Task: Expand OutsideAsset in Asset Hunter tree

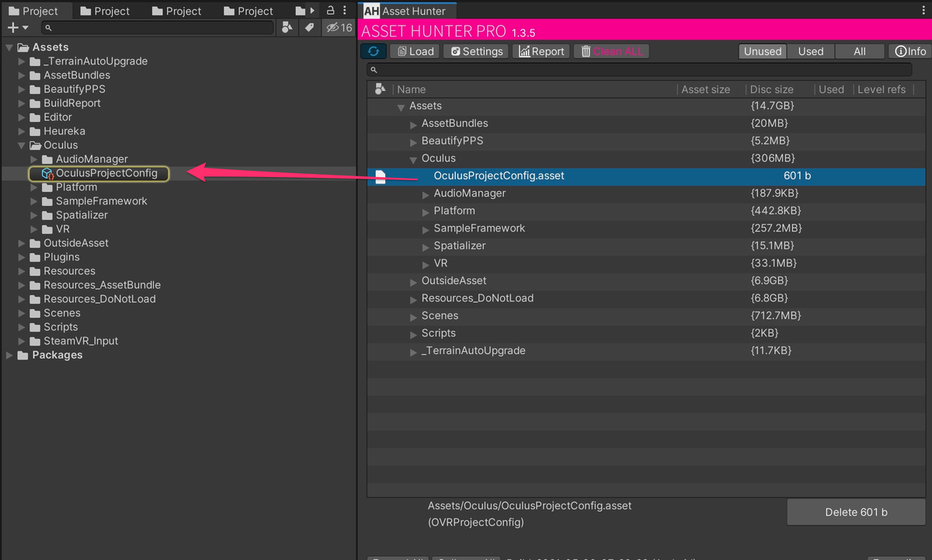Action: (x=413, y=281)
